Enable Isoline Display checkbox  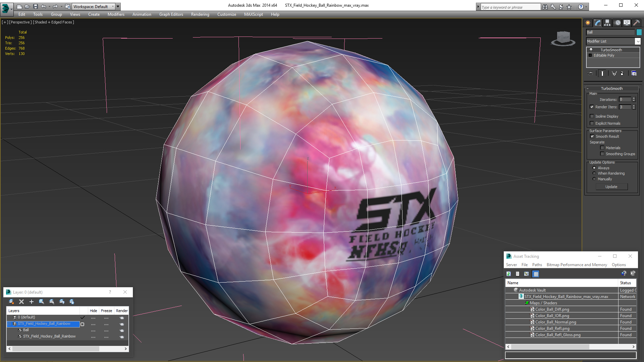[592, 116]
